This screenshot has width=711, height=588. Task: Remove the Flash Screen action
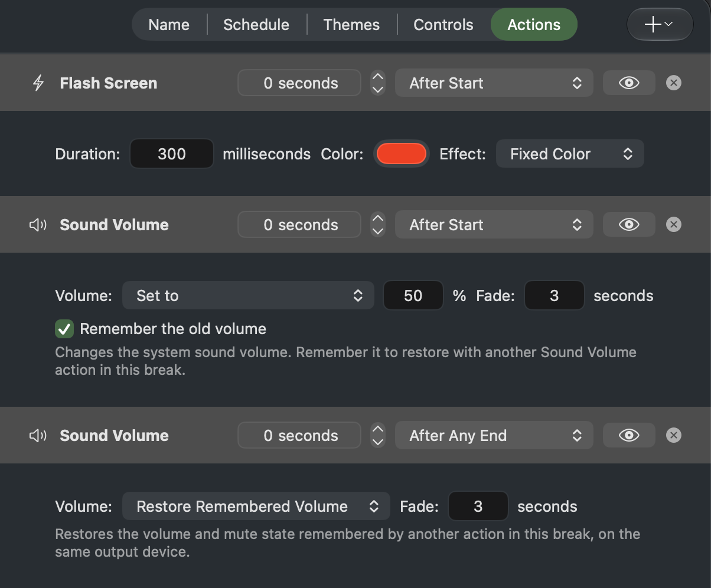[673, 83]
